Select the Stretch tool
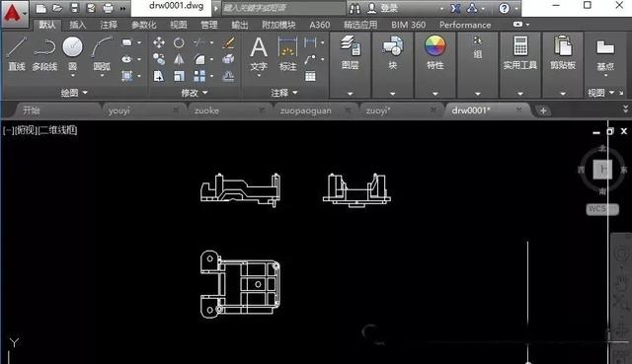Viewport: 632px width, 364px height. coord(159,76)
